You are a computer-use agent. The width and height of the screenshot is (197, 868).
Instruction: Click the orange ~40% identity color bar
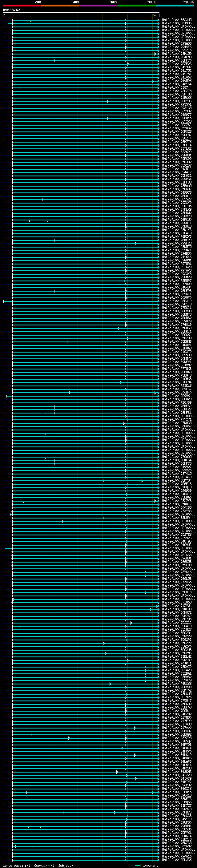[60, 6]
